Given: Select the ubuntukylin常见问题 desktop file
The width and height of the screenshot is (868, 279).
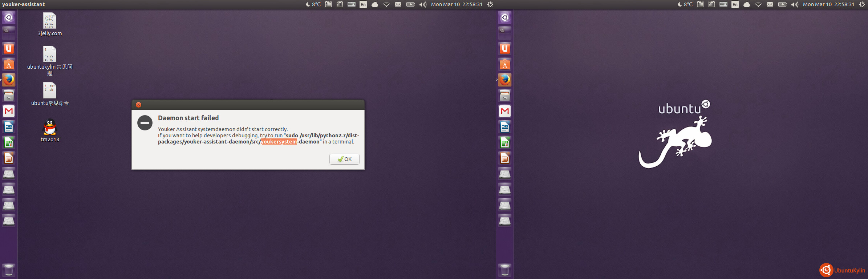Looking at the screenshot, I should (50, 54).
